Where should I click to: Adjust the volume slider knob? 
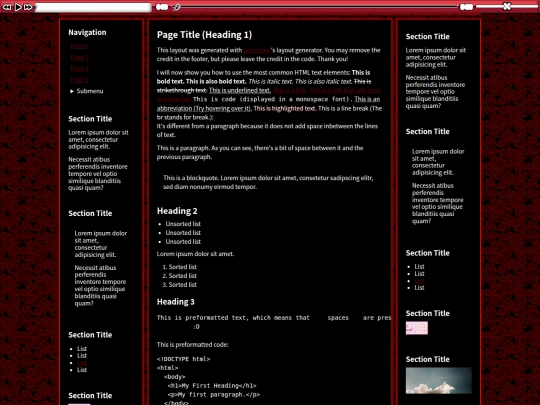pyautogui.click(x=507, y=6)
